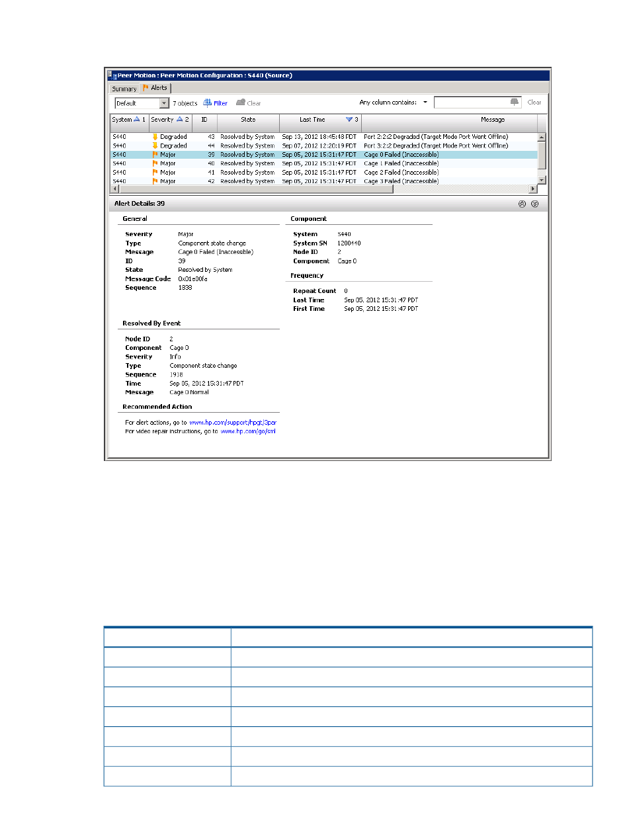Click the Major flag icon for alert 41

pyautogui.click(x=155, y=173)
